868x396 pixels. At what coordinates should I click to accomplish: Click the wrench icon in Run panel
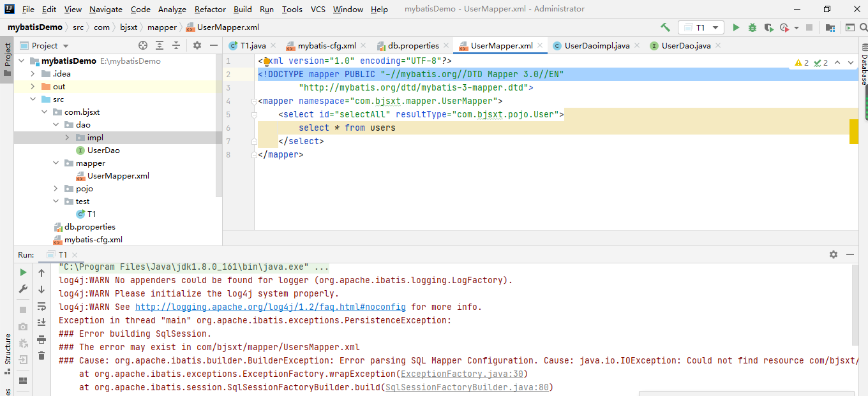coord(24,289)
